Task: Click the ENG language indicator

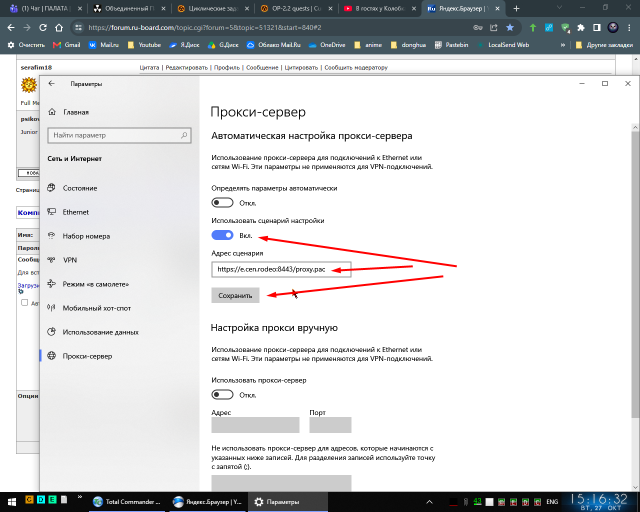Action: [552, 502]
